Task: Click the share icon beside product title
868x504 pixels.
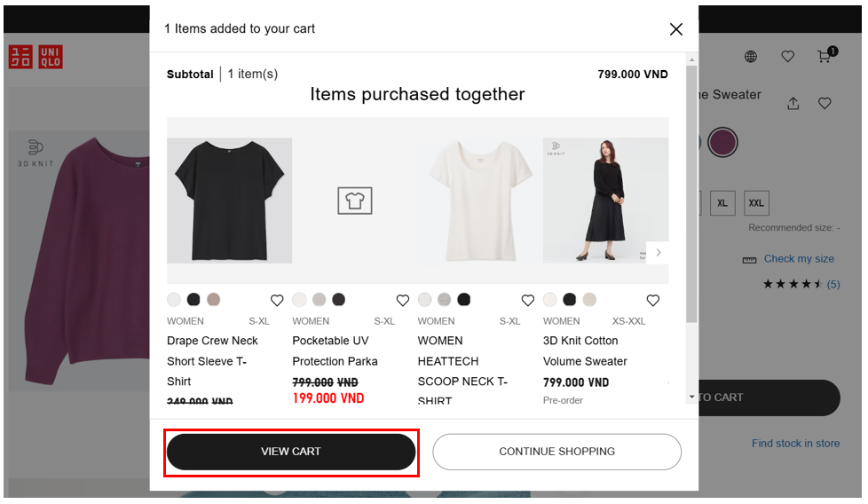Action: click(x=793, y=104)
